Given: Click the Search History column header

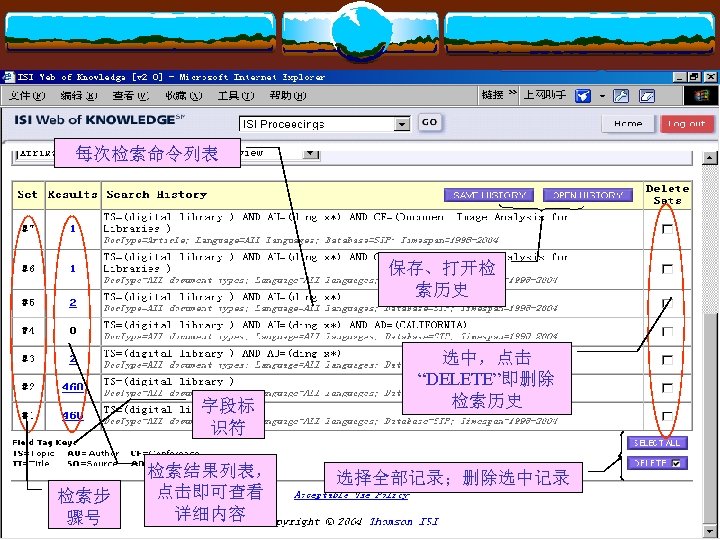Looking at the screenshot, I should click(157, 195).
